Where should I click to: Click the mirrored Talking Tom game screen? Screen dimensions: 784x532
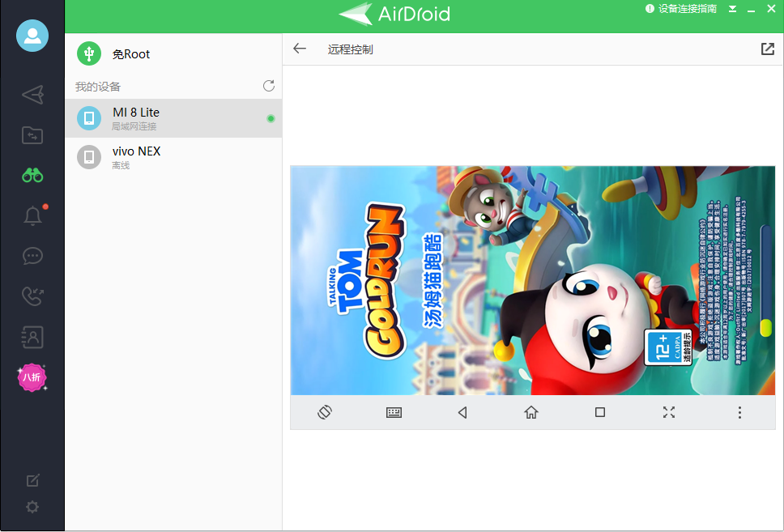pos(533,280)
